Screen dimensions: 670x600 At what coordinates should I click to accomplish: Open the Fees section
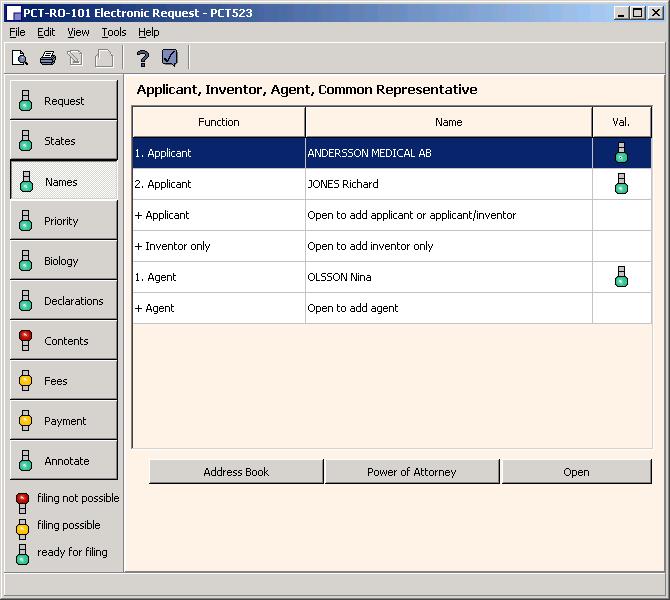coord(64,380)
